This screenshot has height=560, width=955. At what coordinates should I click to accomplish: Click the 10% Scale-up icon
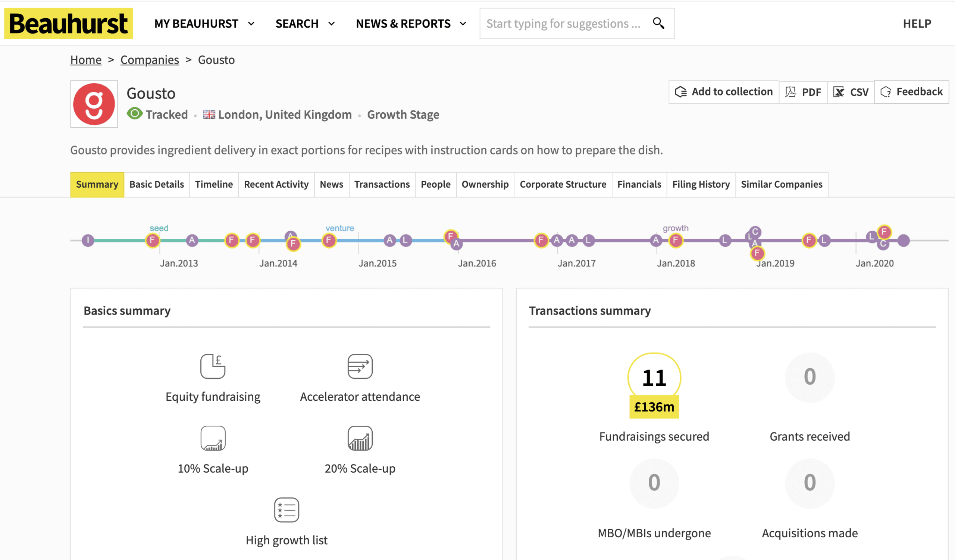[213, 438]
